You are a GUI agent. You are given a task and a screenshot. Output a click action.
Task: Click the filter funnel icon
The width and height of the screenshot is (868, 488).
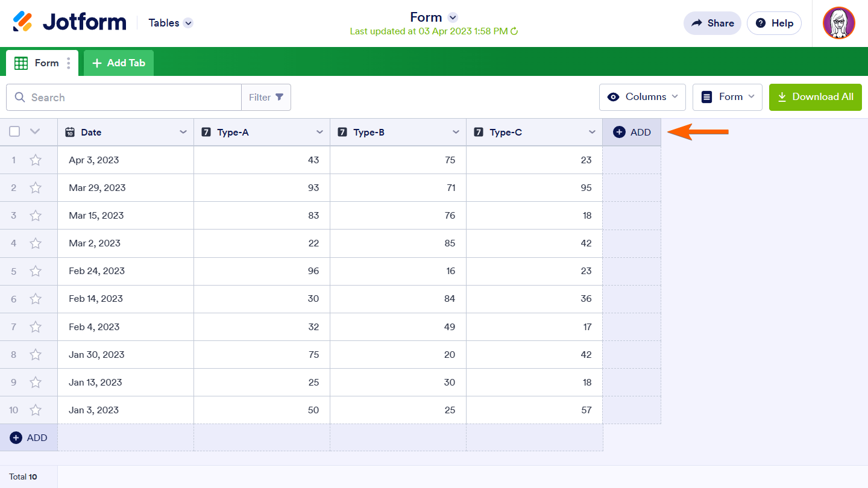pos(279,97)
